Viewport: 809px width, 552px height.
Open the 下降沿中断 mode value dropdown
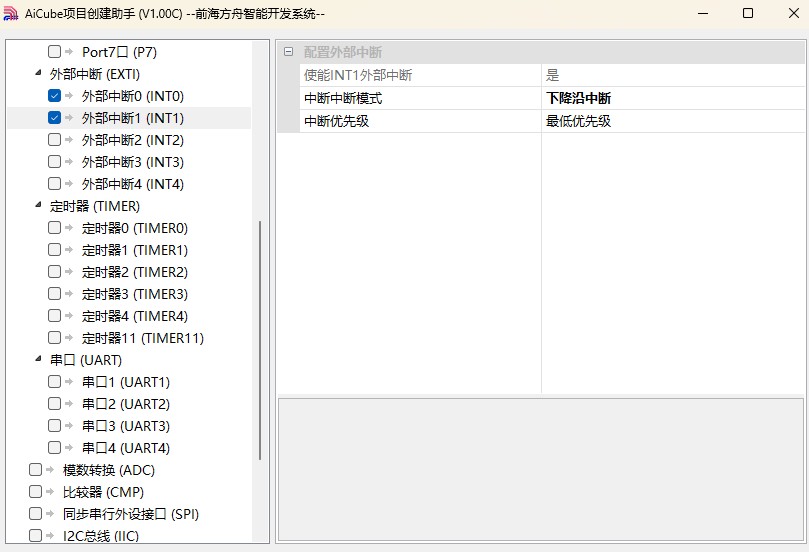click(x=673, y=98)
